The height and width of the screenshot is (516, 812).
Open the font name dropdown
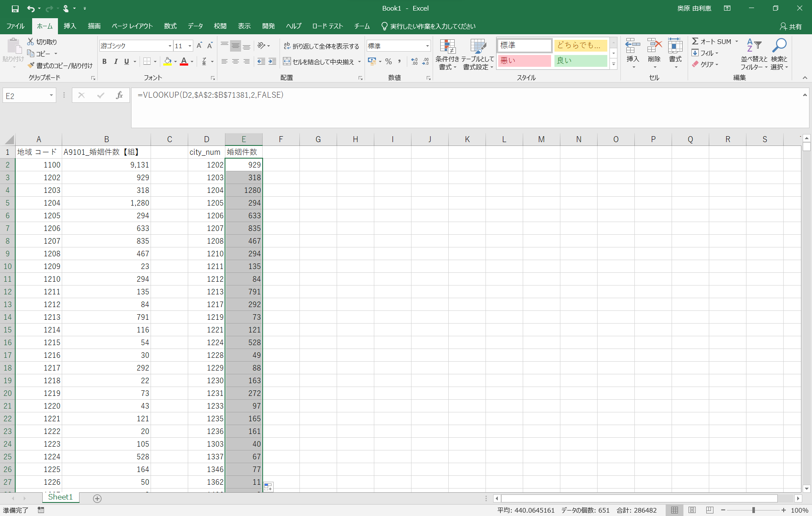click(x=170, y=46)
